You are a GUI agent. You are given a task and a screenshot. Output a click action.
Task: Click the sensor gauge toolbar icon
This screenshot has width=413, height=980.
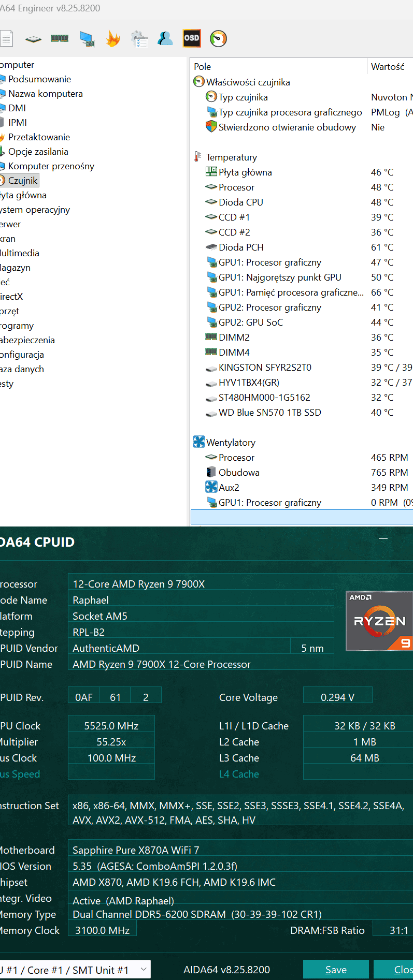coord(218,39)
